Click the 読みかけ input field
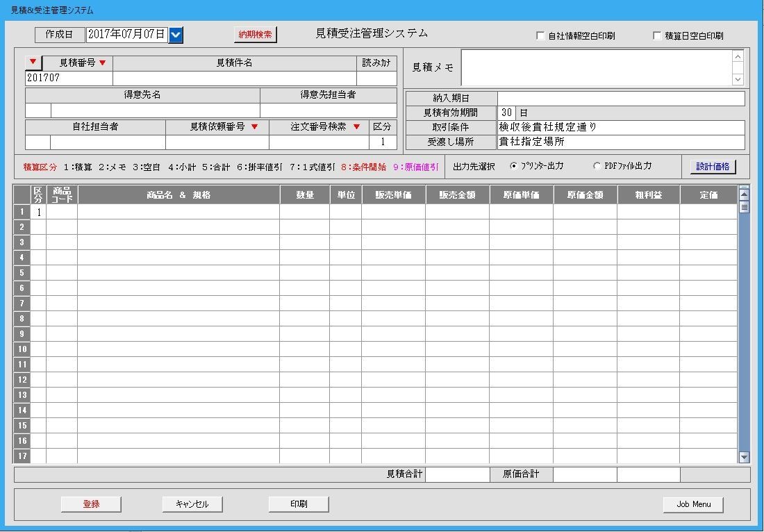Screen dimensions: 764x532 376,78
